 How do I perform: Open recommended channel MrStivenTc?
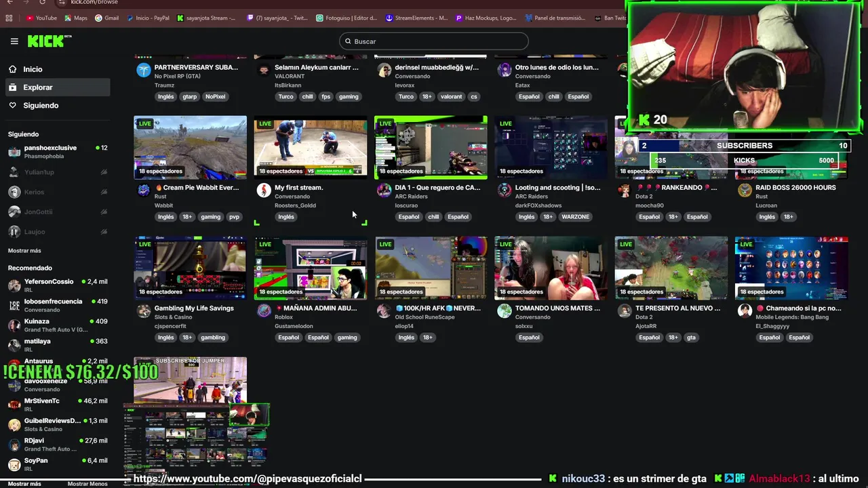pyautogui.click(x=58, y=405)
